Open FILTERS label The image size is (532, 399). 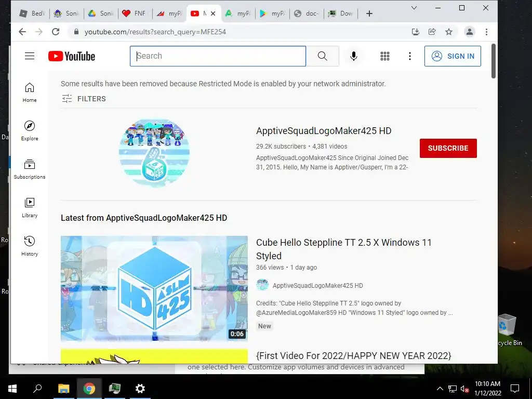(91, 99)
